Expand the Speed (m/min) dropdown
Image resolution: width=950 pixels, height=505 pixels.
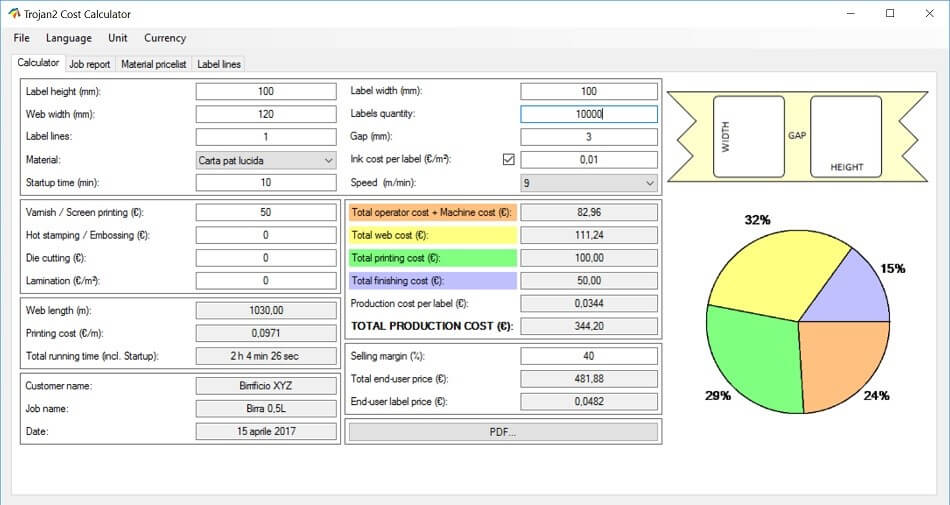click(588, 183)
